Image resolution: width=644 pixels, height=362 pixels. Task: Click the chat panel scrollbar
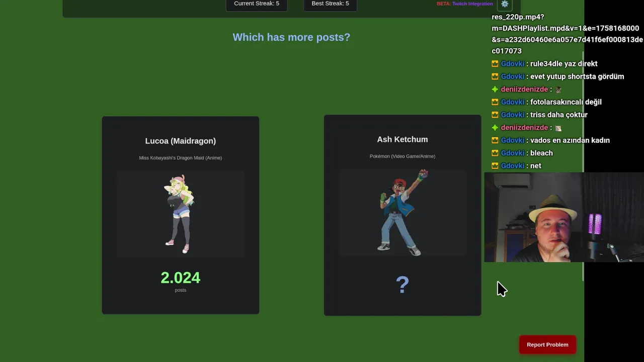click(x=583, y=166)
